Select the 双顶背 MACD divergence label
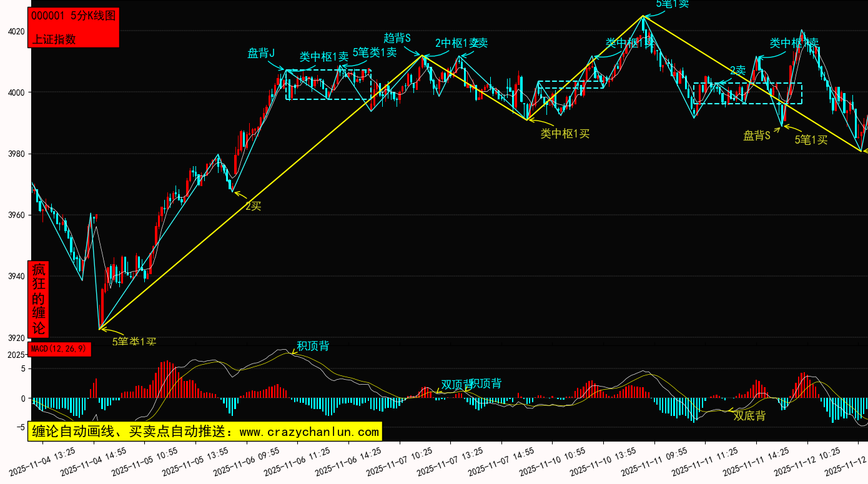Viewport: 868px width, 484px height. click(x=455, y=385)
